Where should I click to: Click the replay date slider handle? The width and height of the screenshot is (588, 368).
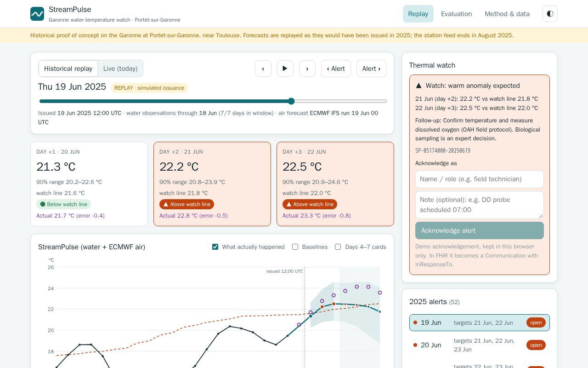pos(291,101)
